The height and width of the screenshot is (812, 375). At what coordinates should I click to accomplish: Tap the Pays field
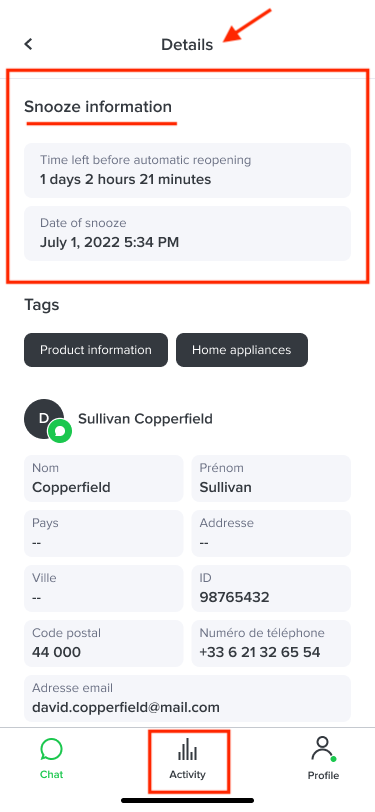tap(104, 533)
